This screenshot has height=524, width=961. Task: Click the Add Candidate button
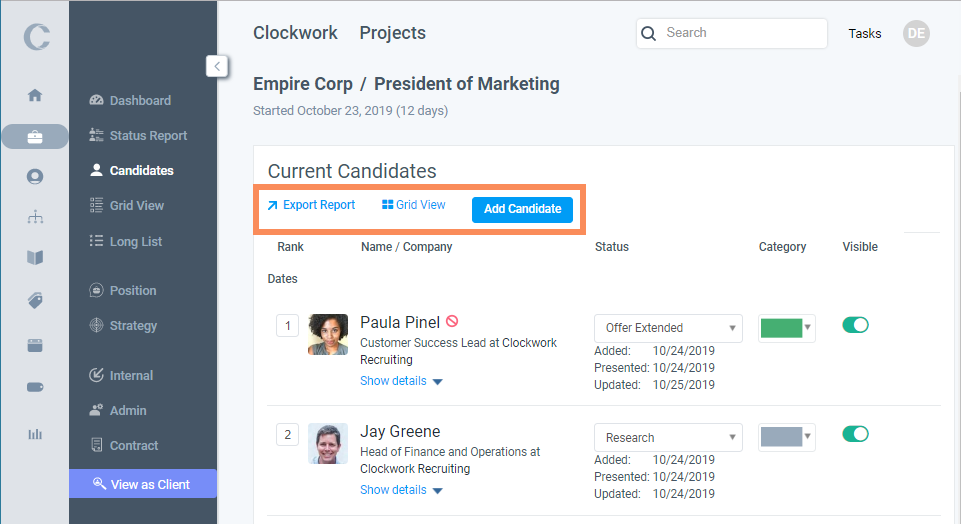pyautogui.click(x=522, y=209)
